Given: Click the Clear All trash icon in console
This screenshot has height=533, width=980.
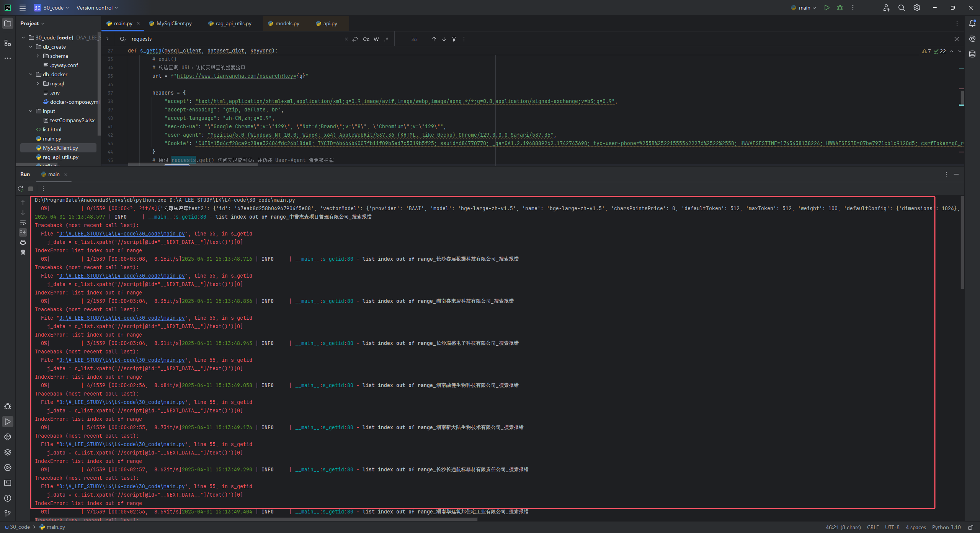Looking at the screenshot, I should (23, 252).
